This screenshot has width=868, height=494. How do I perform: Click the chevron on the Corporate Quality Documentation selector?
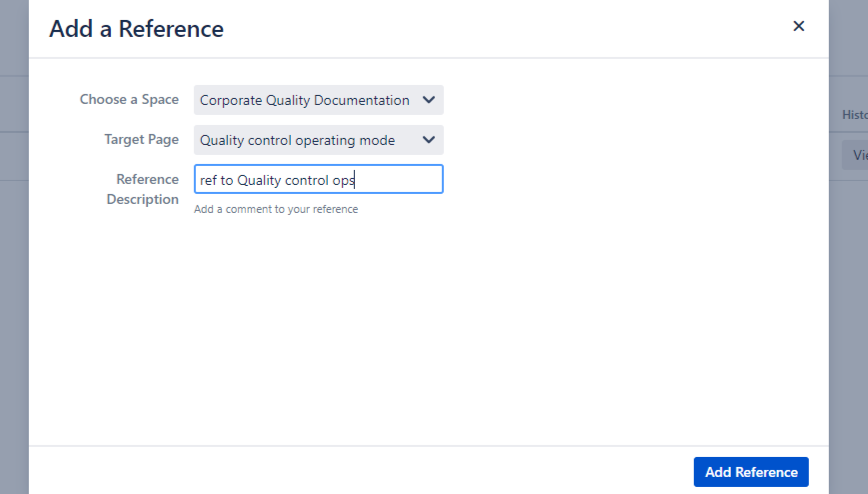click(x=429, y=100)
